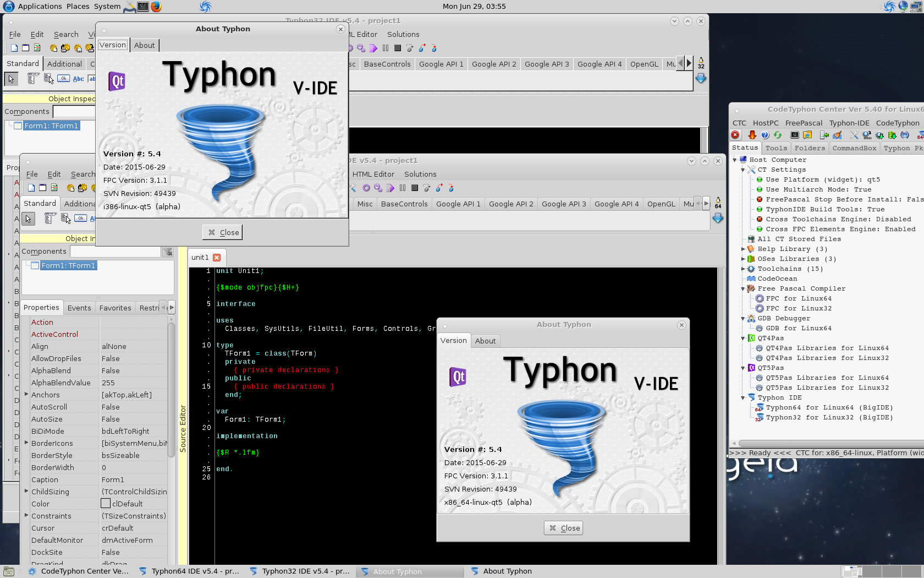Select the Form1: TForm1 item in Typhon64 tree
The width and height of the screenshot is (924, 578).
pos(68,265)
